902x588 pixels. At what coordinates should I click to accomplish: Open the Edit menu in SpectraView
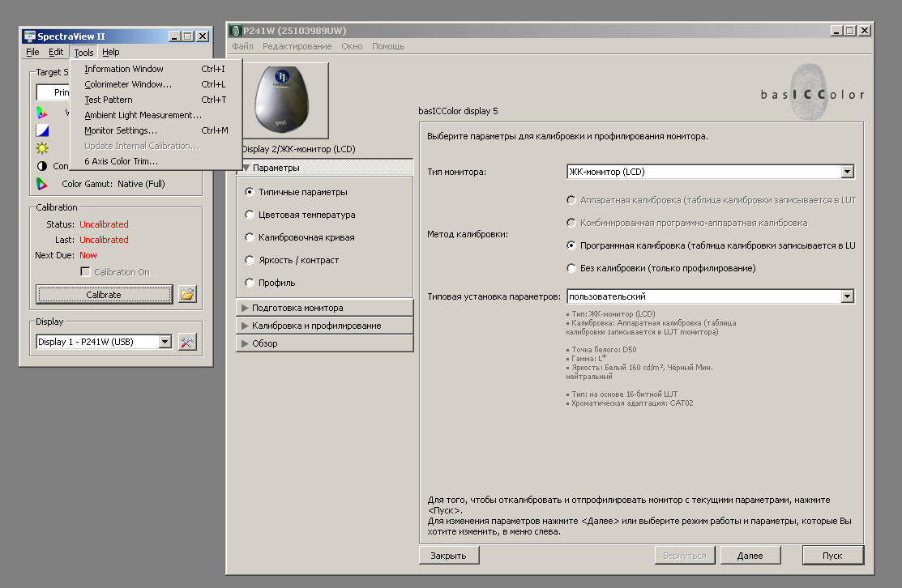56,53
